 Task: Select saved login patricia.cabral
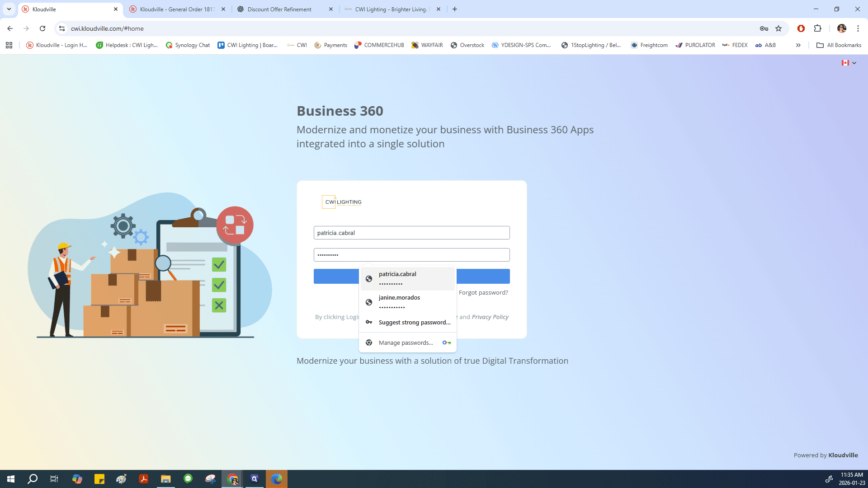(407, 279)
